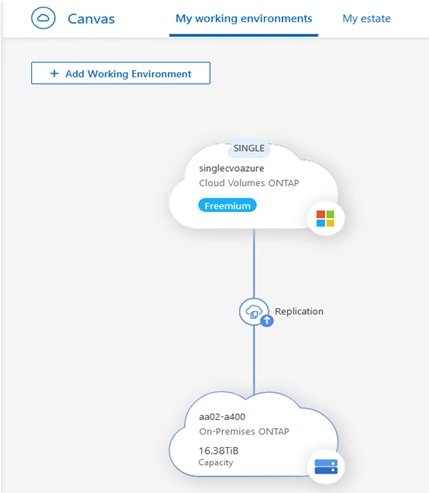429x493 pixels.
Task: Click the 16.38TiB capacity value
Action: click(219, 451)
